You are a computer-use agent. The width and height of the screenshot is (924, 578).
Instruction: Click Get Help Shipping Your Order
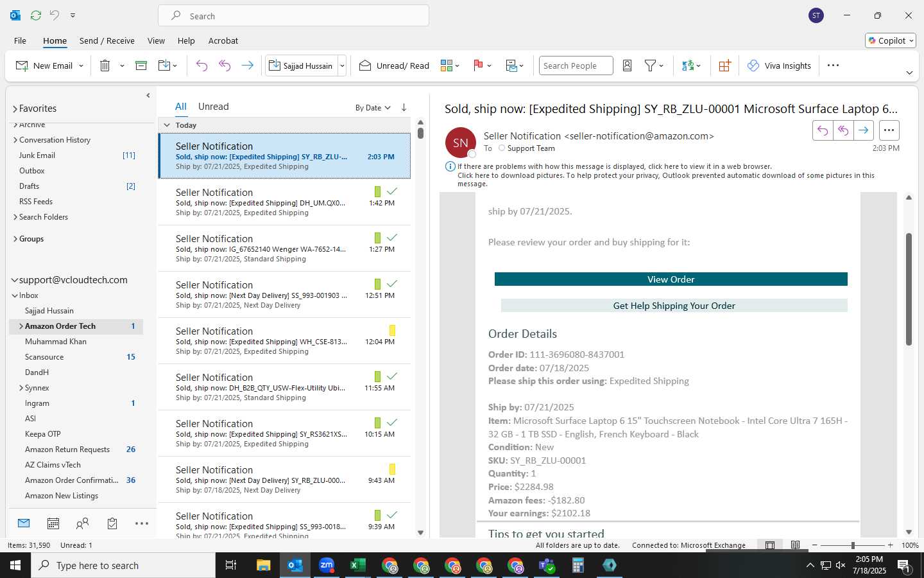pyautogui.click(x=674, y=306)
